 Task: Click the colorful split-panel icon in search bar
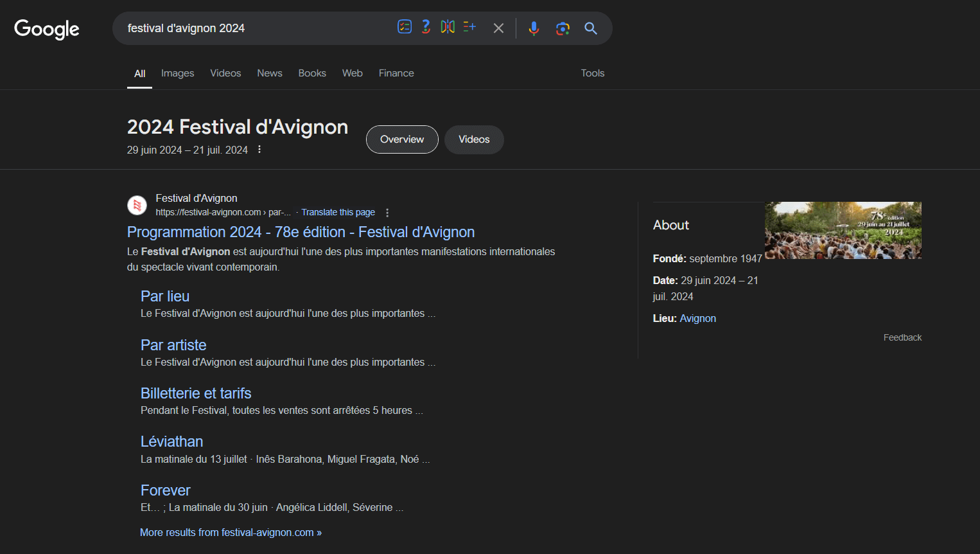pos(448,27)
